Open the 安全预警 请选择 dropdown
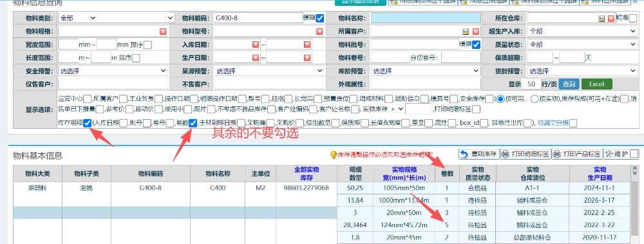 [113, 71]
